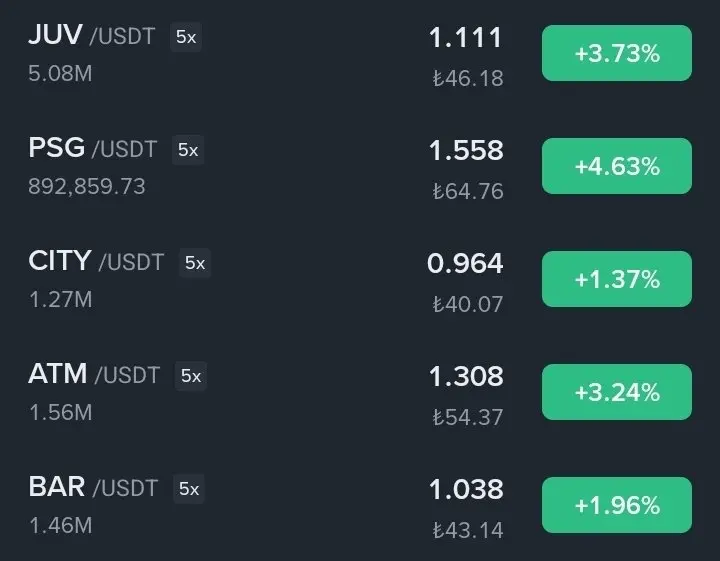Image resolution: width=720 pixels, height=561 pixels.
Task: Click the ATM volume 1.56M
Action: [x=61, y=412]
